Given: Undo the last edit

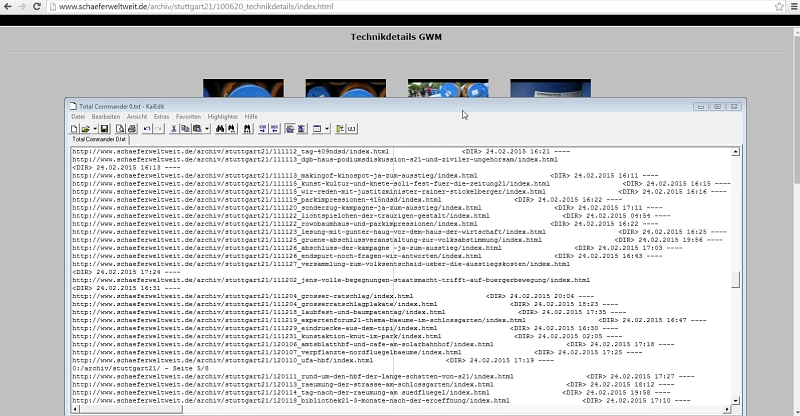Looking at the screenshot, I should (147, 129).
